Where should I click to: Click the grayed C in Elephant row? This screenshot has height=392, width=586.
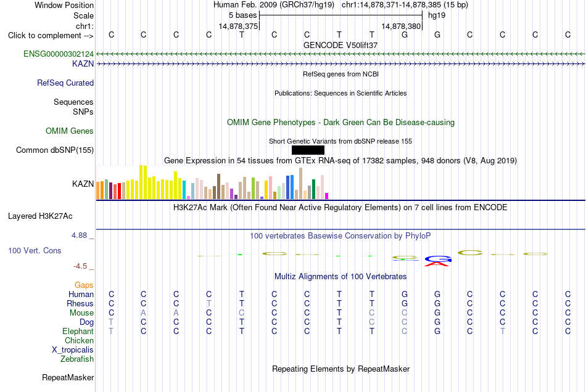[405, 331]
